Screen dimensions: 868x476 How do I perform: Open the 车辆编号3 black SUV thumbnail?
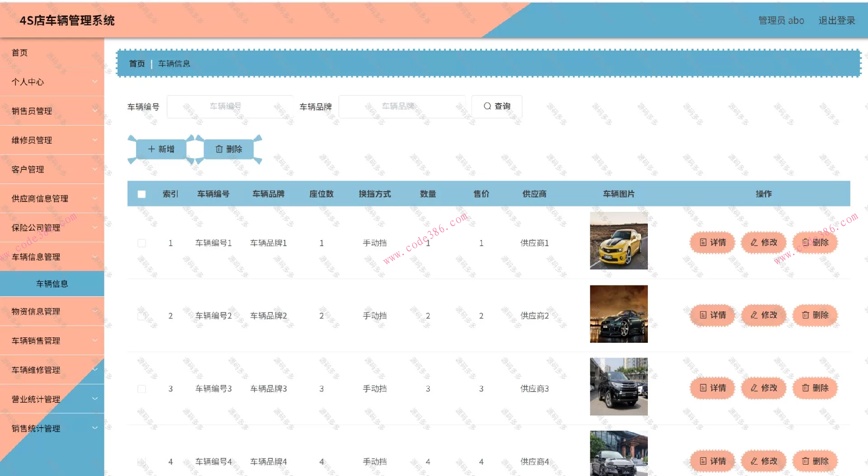(618, 387)
